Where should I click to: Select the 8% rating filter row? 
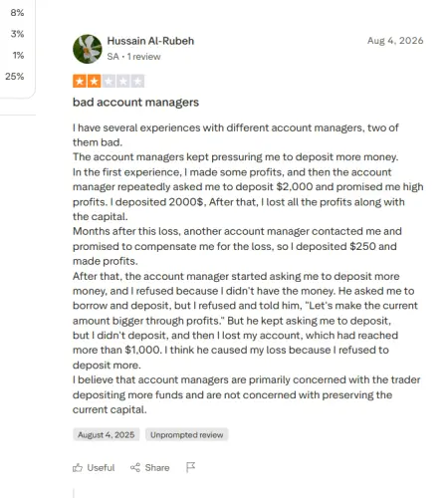click(x=17, y=13)
